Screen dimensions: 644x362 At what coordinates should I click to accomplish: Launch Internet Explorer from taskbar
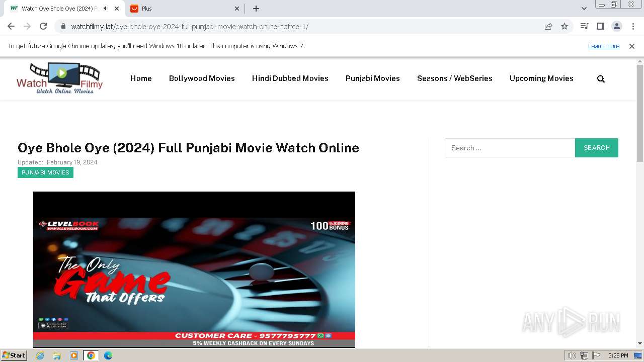(x=40, y=355)
